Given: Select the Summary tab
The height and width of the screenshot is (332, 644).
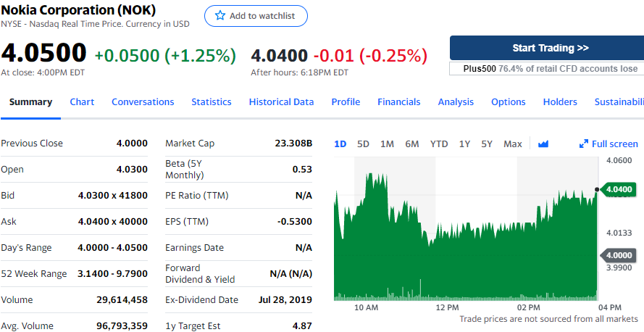Looking at the screenshot, I should coord(31,102).
